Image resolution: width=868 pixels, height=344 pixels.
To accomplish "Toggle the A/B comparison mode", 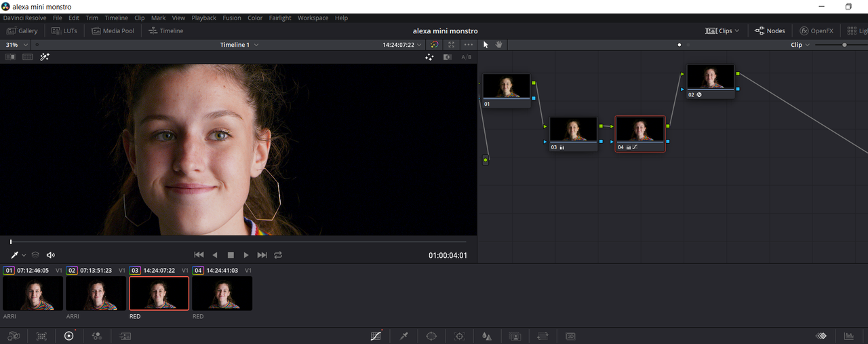I will click(x=467, y=58).
